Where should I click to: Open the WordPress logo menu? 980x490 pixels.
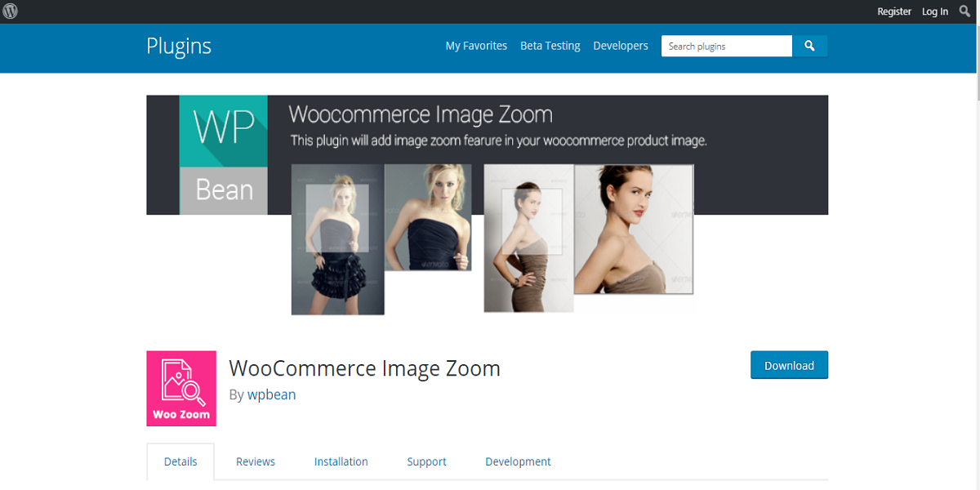[x=11, y=11]
